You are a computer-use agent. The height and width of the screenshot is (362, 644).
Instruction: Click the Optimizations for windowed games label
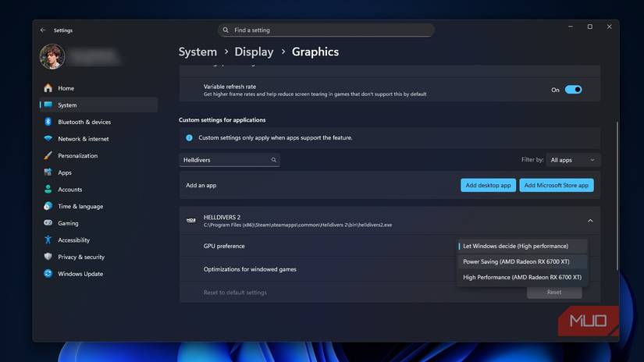250,269
